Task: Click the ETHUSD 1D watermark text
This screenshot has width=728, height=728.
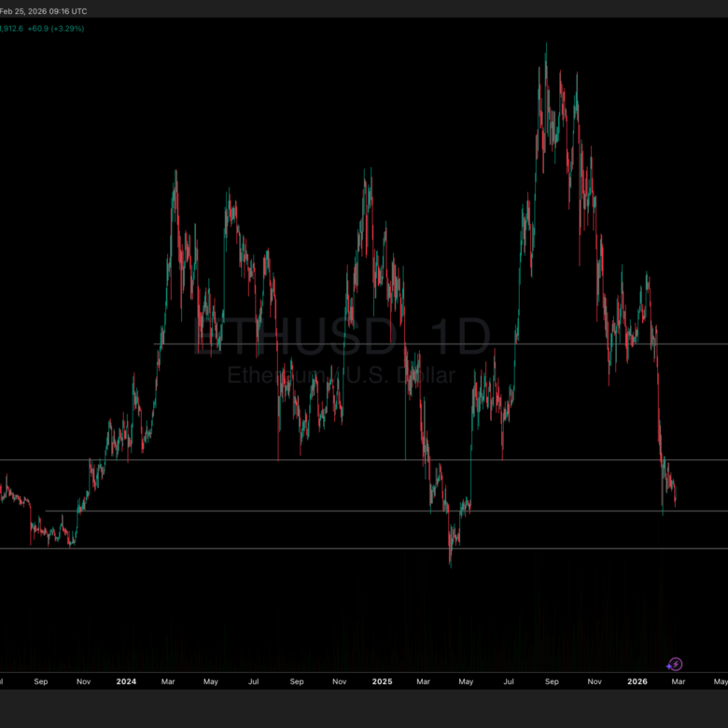Action: (x=342, y=338)
